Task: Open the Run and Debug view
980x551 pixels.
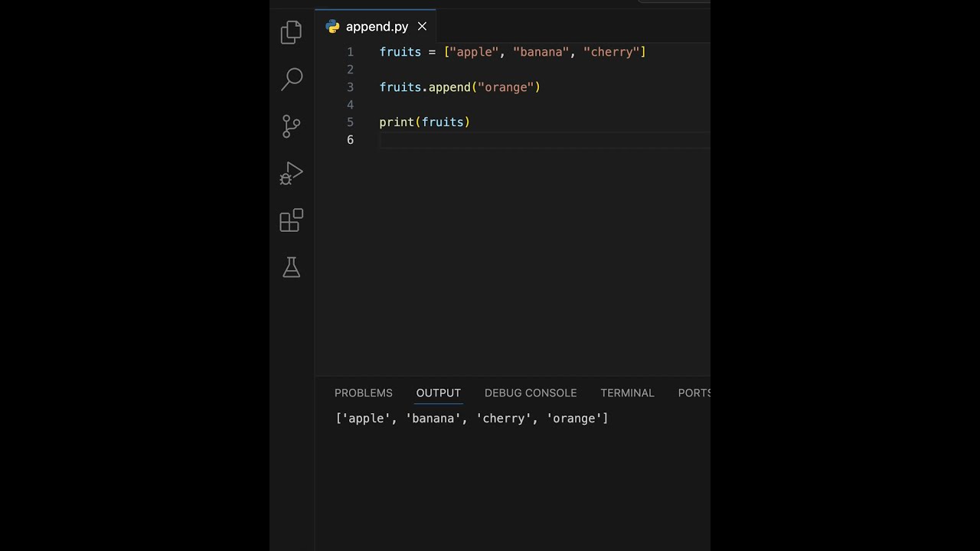Action: click(x=291, y=173)
